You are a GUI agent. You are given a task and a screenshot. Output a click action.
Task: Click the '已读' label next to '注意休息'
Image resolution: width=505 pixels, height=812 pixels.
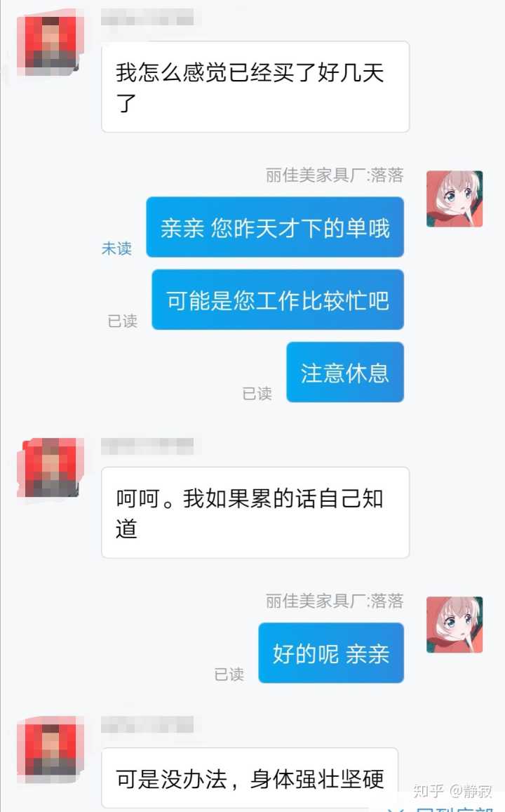(x=257, y=394)
